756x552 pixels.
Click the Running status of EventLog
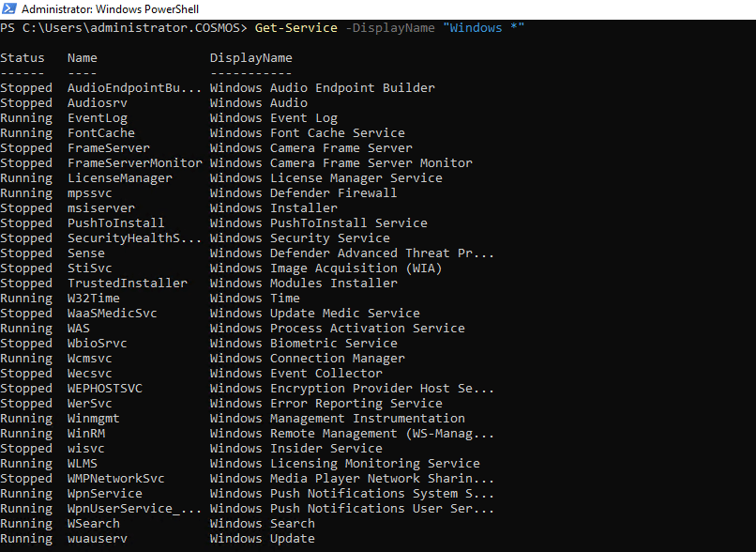click(26, 117)
